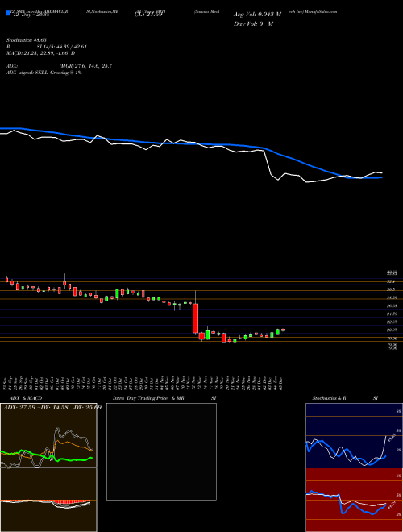Click the empty intraday trading price chart box
Image resolution: width=403 pixels, height=532 pixels.
(161, 451)
